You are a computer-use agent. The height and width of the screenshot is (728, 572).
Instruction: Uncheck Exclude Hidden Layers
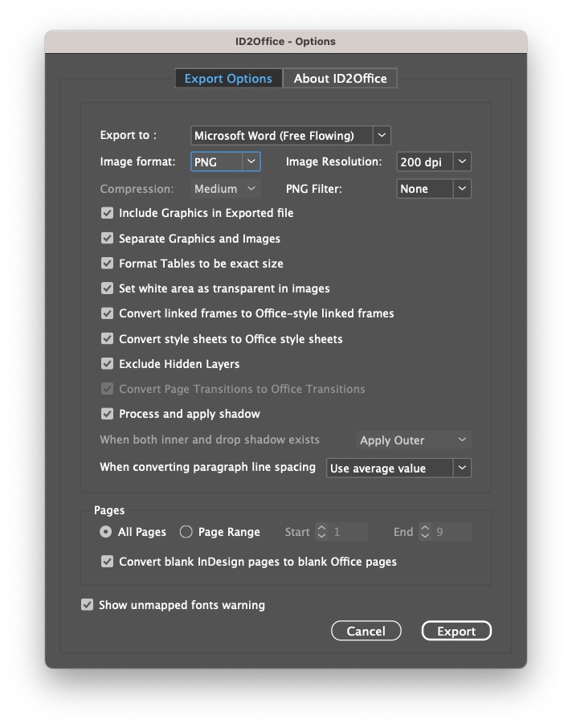(x=107, y=364)
